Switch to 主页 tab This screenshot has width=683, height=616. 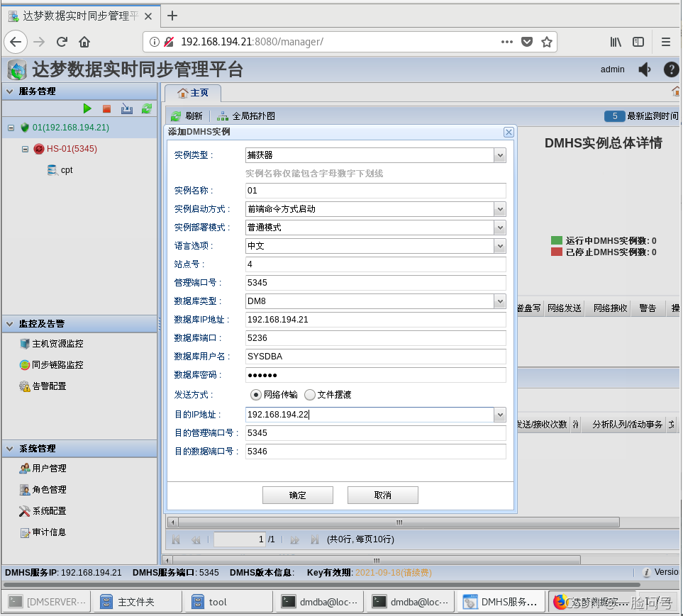[x=193, y=93]
